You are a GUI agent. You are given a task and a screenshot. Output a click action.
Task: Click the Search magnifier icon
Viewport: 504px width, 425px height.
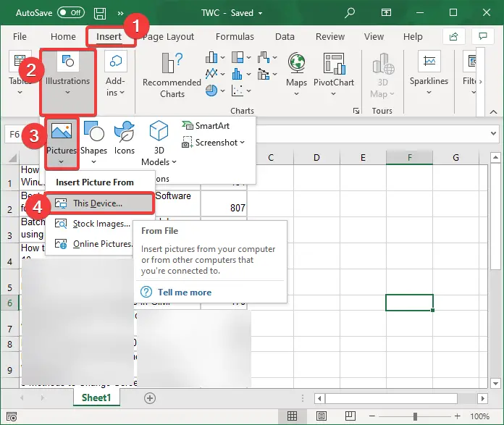350,13
